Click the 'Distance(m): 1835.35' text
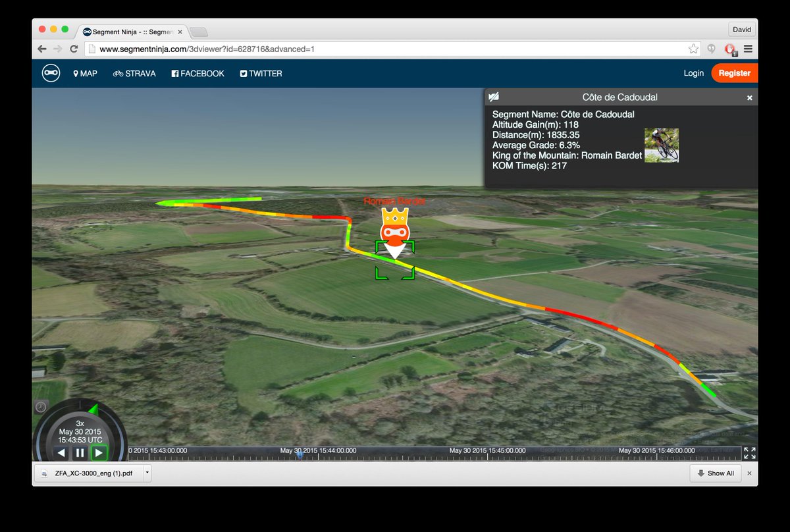 (536, 135)
